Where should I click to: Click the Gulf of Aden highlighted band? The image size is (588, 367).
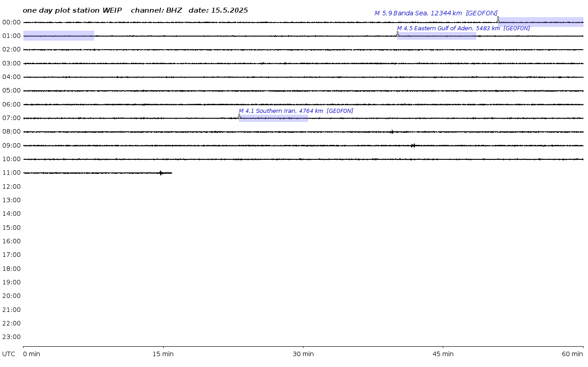pos(436,36)
